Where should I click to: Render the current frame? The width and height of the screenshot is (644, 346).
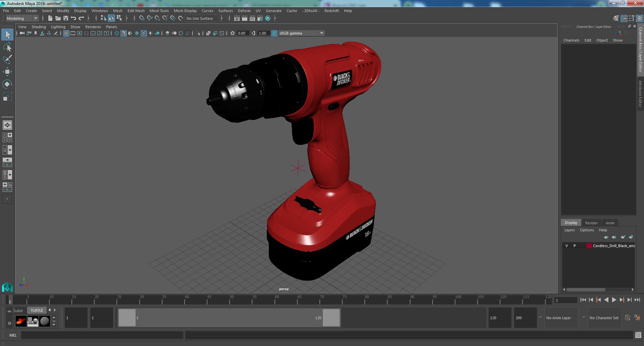[x=245, y=18]
